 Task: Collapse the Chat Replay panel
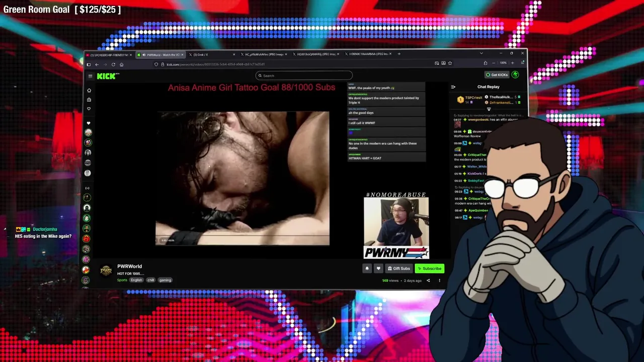(x=453, y=87)
